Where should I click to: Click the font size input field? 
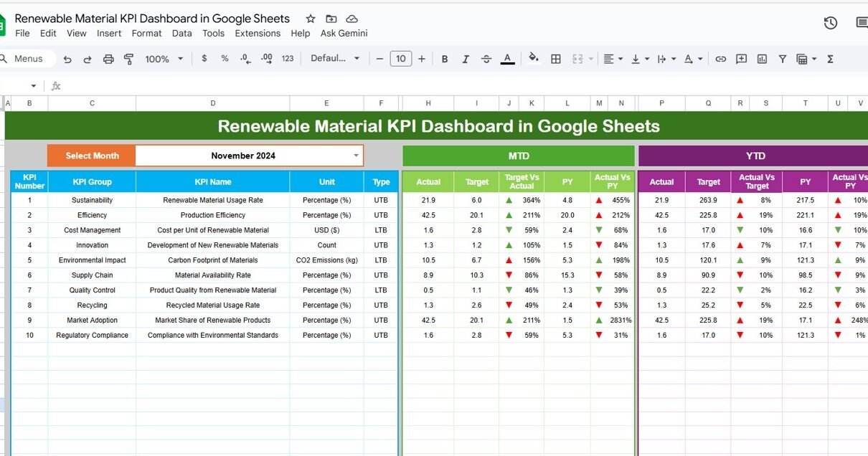[x=400, y=59]
